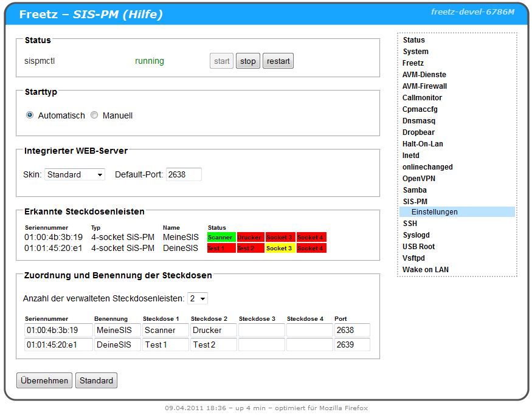Select the Manuell start type
This screenshot has height=415, width=532.
[x=94, y=115]
